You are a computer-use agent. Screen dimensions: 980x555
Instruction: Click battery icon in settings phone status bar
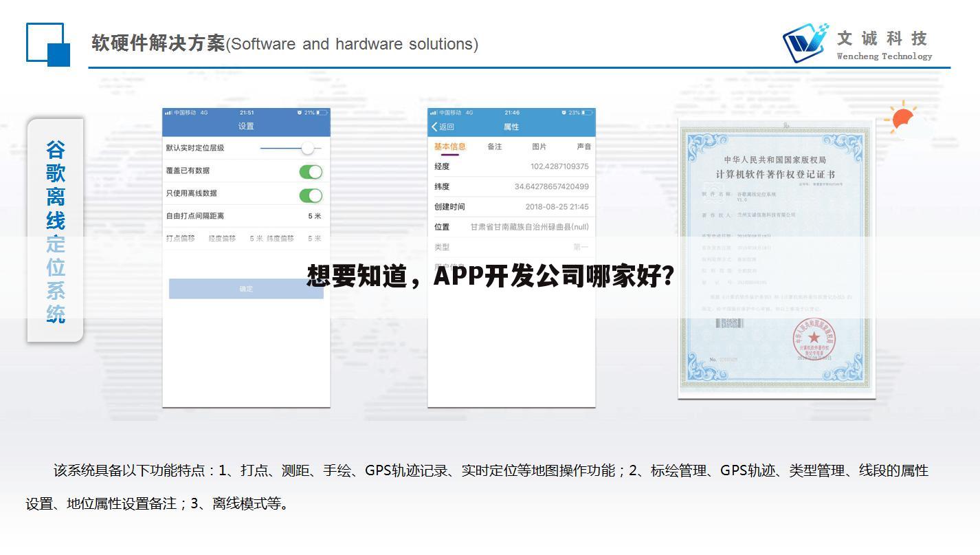(x=322, y=112)
